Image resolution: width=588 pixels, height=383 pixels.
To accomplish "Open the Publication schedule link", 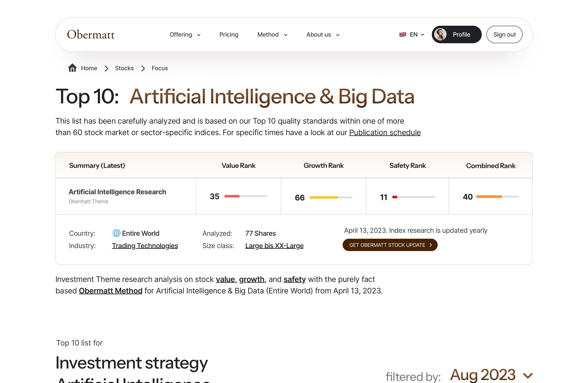I will [x=385, y=133].
